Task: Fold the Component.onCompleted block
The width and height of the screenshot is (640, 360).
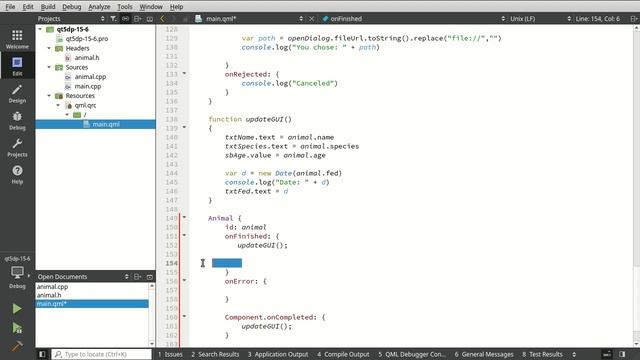Action: [184, 316]
